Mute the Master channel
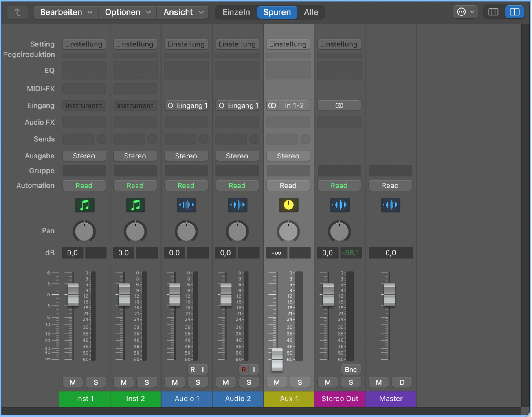Image resolution: width=532 pixels, height=417 pixels. click(x=379, y=382)
